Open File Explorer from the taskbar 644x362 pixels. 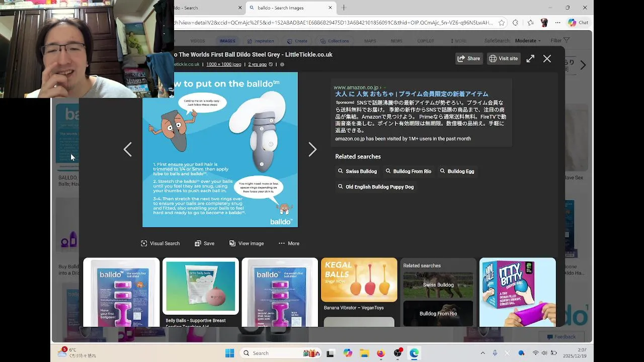point(364,353)
